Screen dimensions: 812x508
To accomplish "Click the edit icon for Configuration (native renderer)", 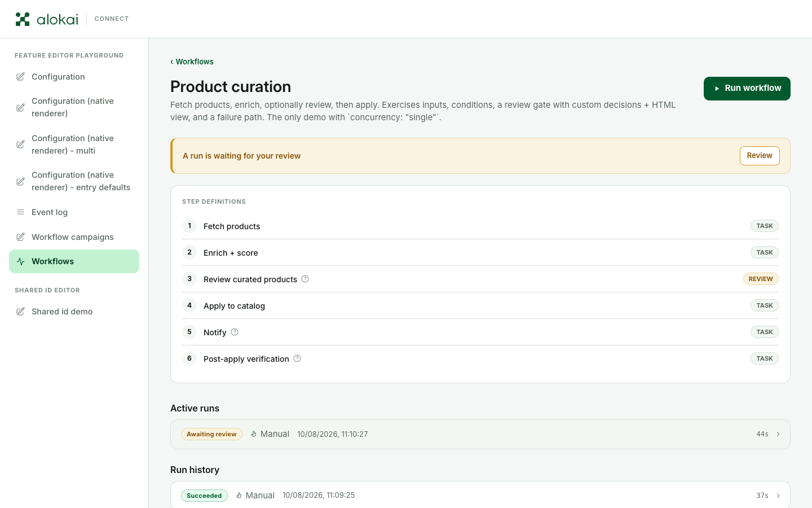I will pyautogui.click(x=20, y=107).
